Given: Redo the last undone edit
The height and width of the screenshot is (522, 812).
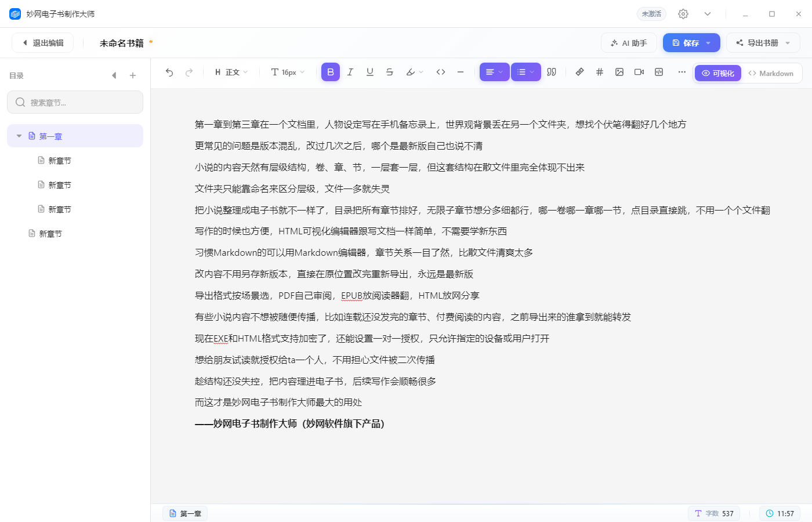Looking at the screenshot, I should coord(189,72).
